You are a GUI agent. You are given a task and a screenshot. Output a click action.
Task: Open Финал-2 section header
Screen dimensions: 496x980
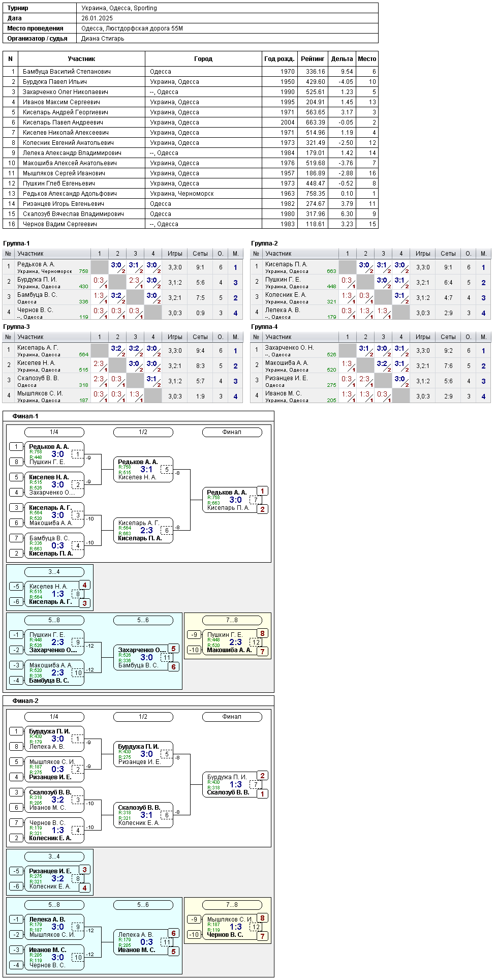[x=25, y=701]
